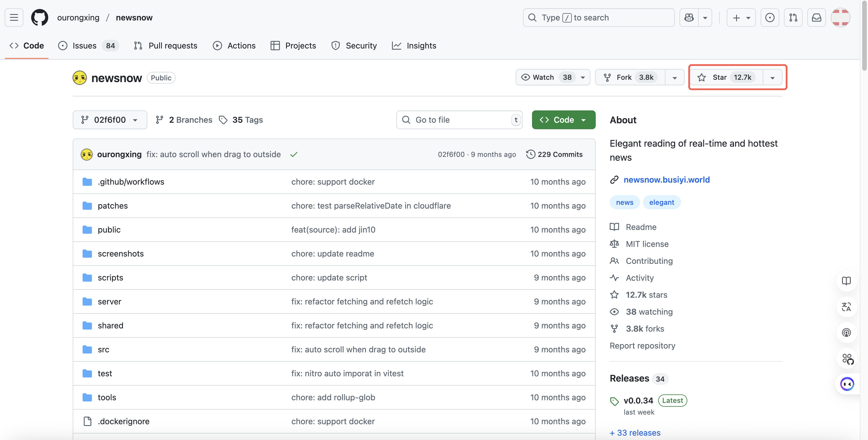Switch to the Issues tab
Viewport: 868px width, 440px height.
pyautogui.click(x=88, y=46)
